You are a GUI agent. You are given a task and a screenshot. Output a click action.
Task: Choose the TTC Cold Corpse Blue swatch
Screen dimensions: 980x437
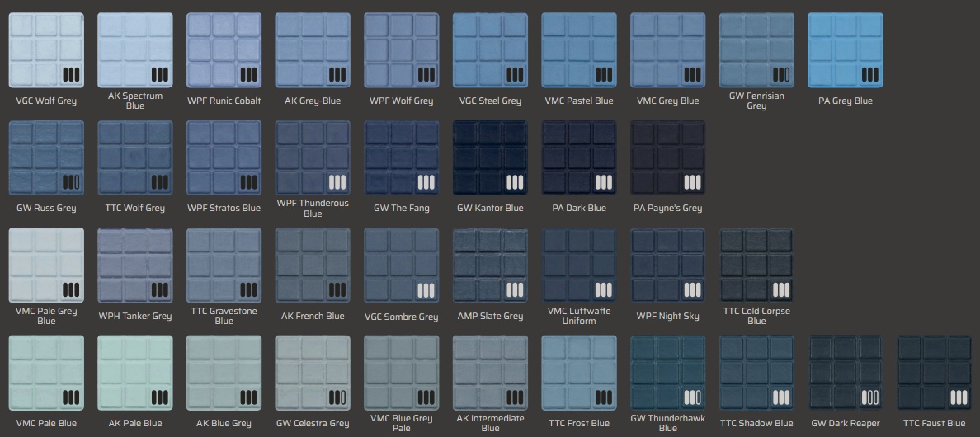coord(756,265)
